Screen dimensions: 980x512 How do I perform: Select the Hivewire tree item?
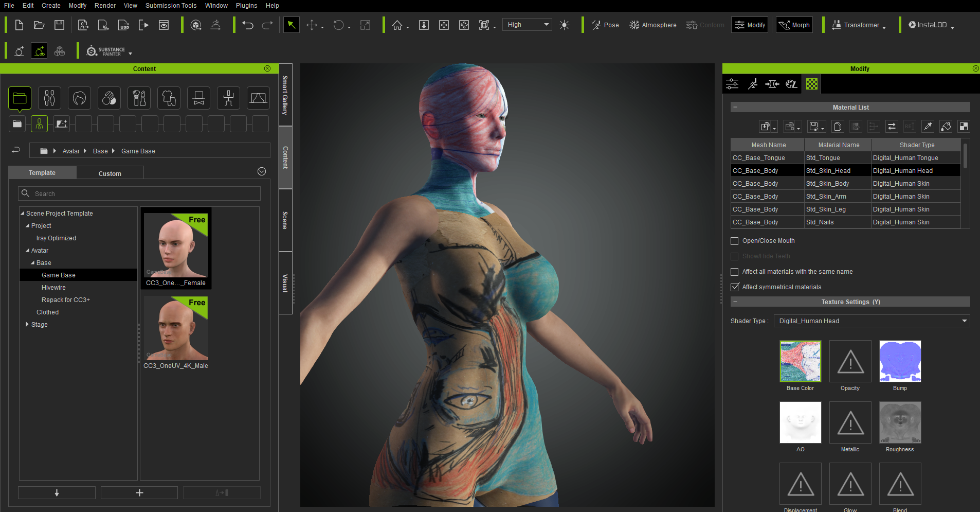pos(53,288)
